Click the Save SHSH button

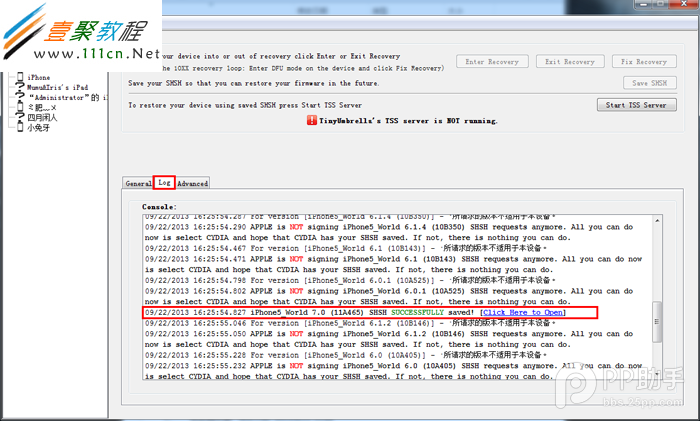click(x=650, y=83)
